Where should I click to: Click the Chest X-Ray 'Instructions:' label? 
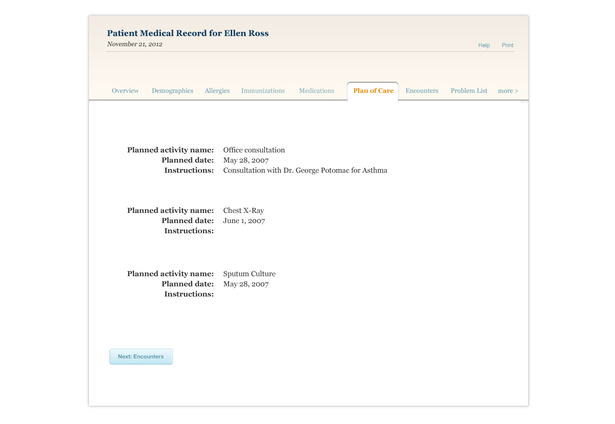point(189,231)
